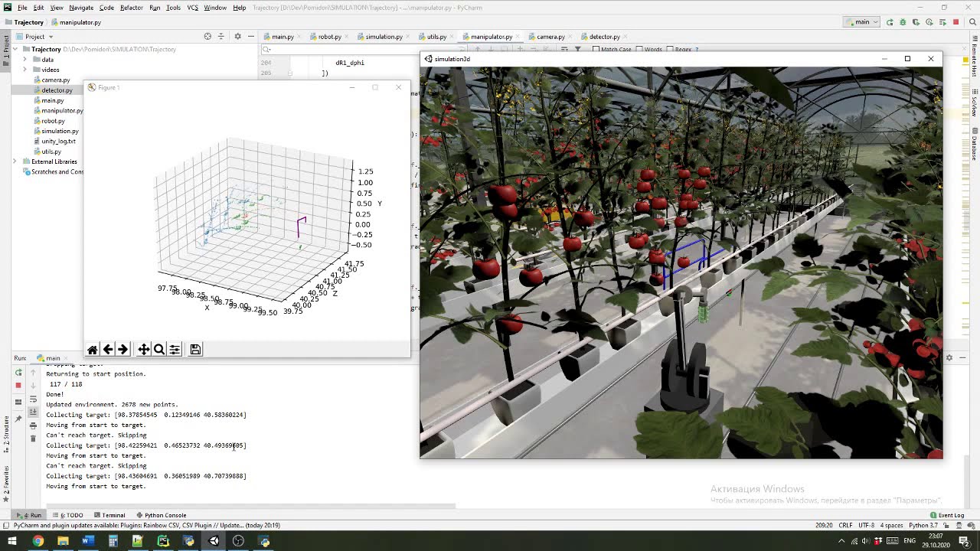The image size is (980, 551).
Task: Rerun 'main' from the Run panel
Action: 18,373
